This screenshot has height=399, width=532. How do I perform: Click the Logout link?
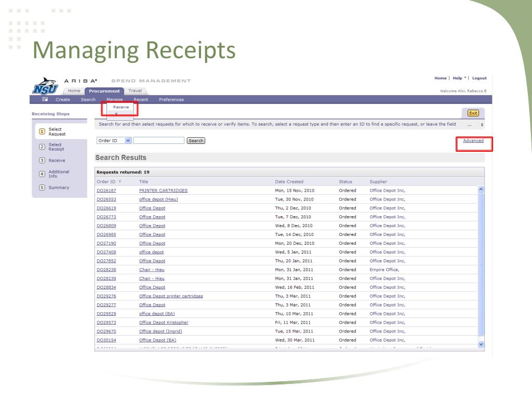pyautogui.click(x=479, y=78)
